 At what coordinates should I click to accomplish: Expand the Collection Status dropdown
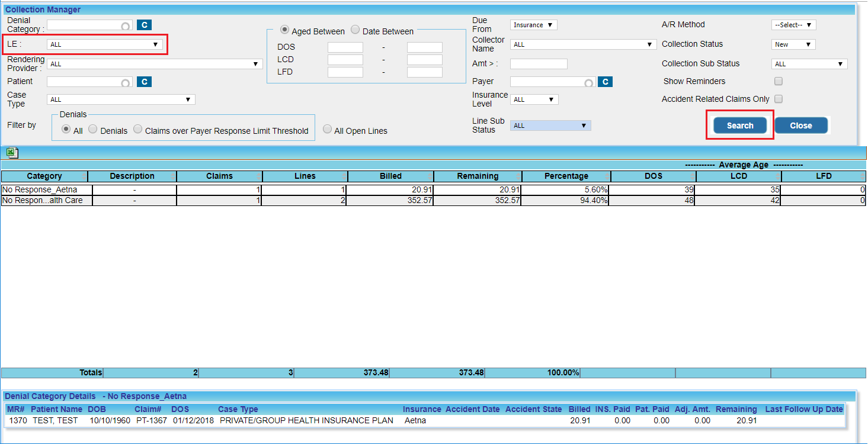pos(793,44)
